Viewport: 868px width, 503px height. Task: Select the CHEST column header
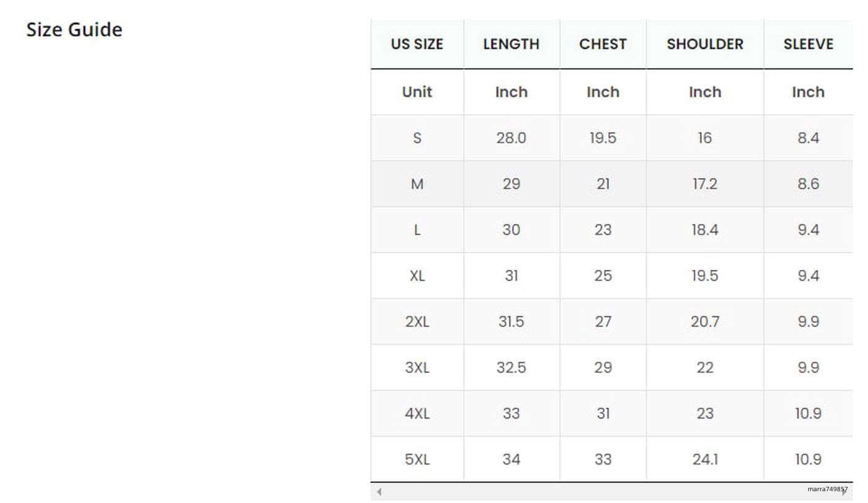(603, 45)
